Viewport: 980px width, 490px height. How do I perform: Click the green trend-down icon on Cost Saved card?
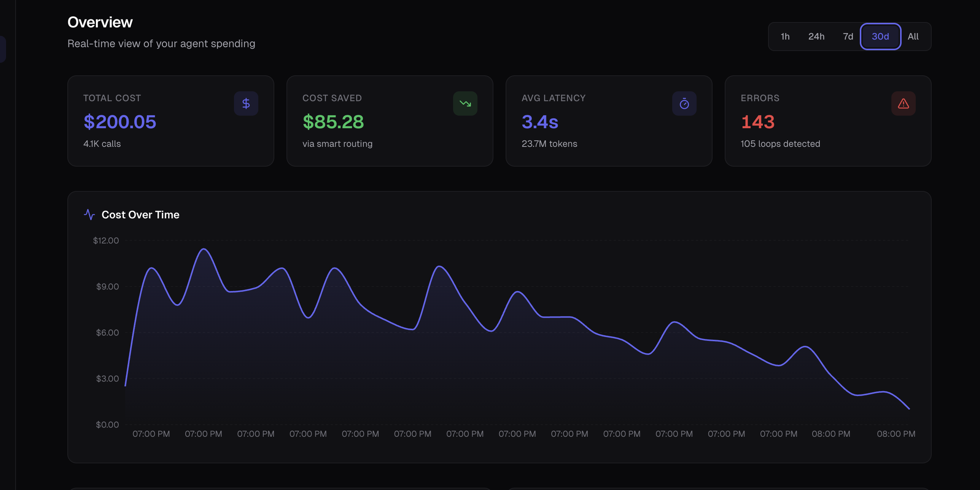click(x=465, y=103)
